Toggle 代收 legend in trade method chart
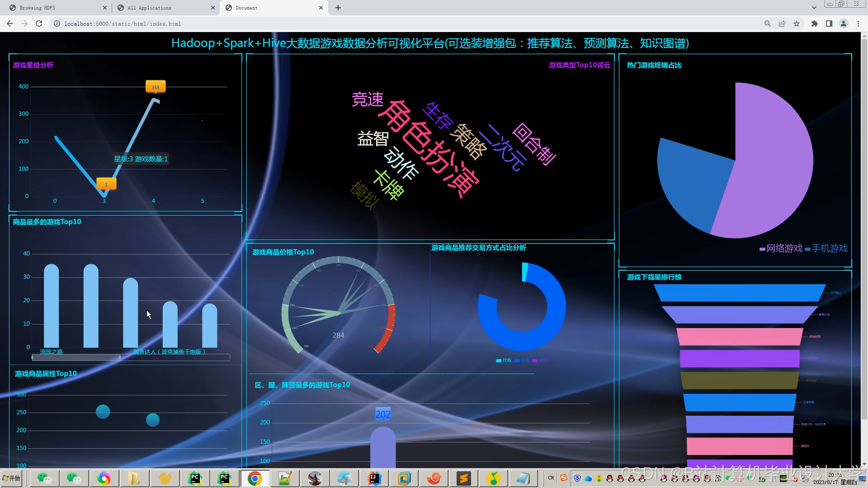Image resolution: width=868 pixels, height=488 pixels. 504,361
